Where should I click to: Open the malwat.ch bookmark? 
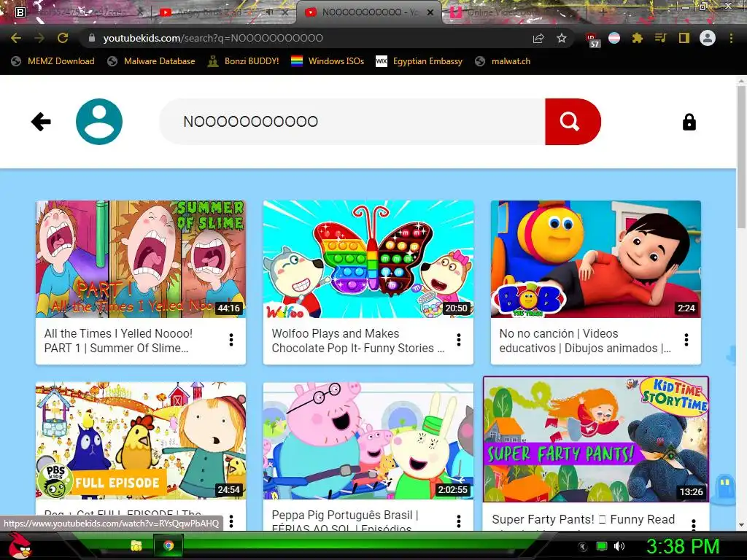click(503, 61)
